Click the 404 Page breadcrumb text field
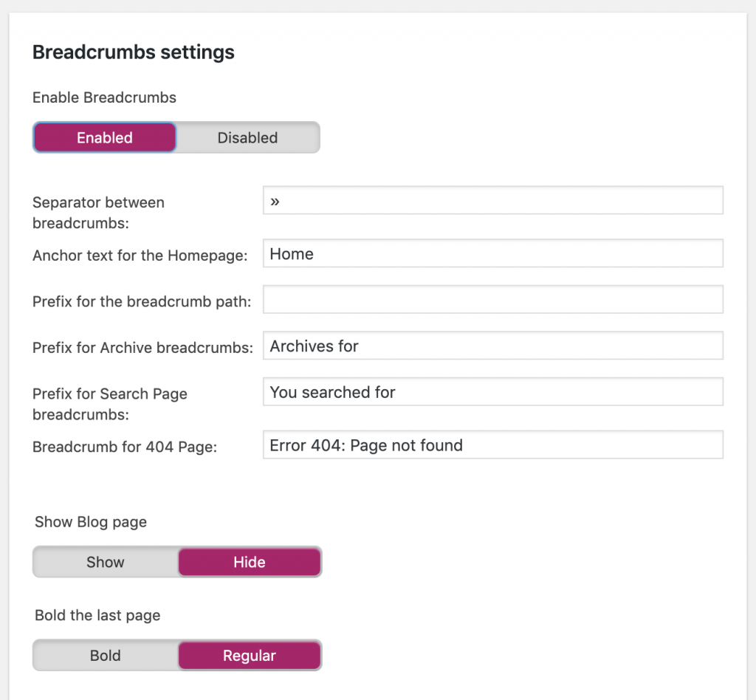The image size is (756, 700). 492,445
